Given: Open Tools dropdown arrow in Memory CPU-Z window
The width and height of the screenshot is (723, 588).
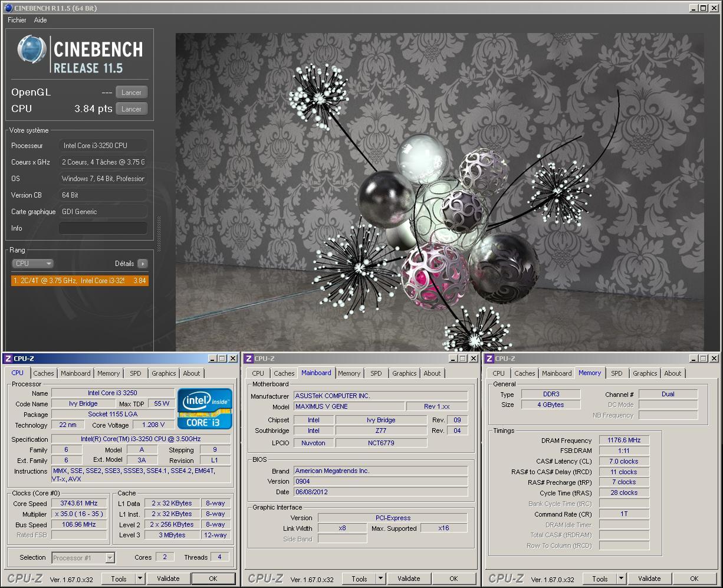Looking at the screenshot, I should pos(622,579).
